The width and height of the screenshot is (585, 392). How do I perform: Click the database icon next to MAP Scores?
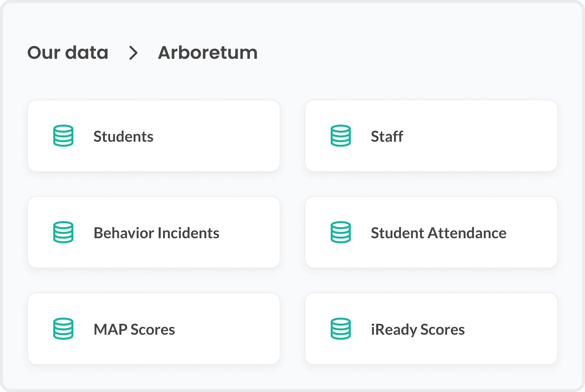[x=63, y=329]
